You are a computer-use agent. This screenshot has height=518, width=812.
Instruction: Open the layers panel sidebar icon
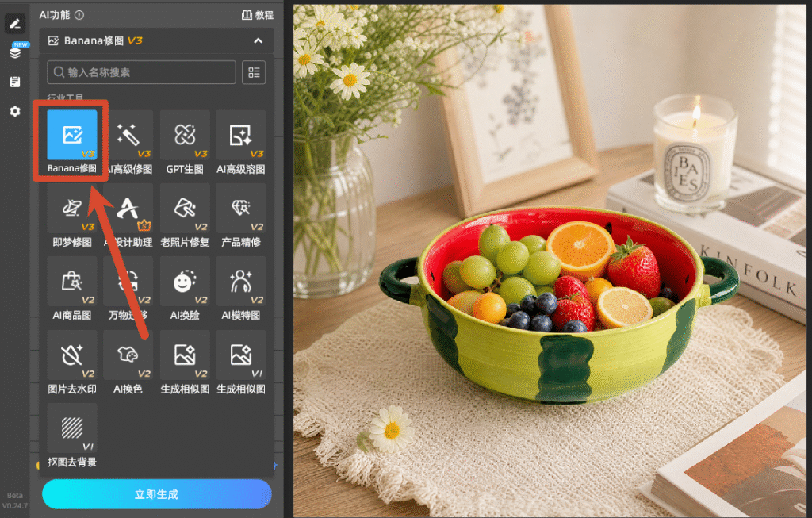pyautogui.click(x=15, y=52)
